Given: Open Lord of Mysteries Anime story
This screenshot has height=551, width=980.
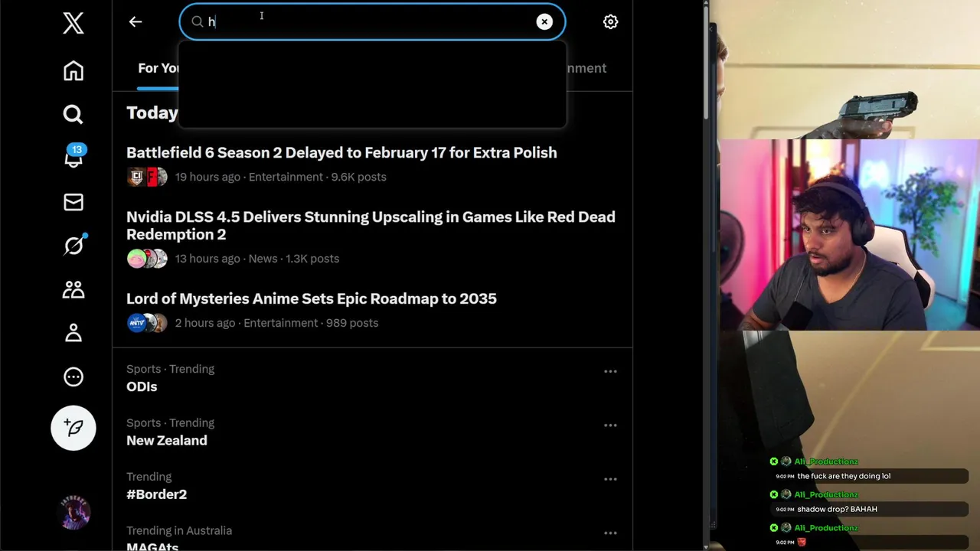Looking at the screenshot, I should pos(312,298).
